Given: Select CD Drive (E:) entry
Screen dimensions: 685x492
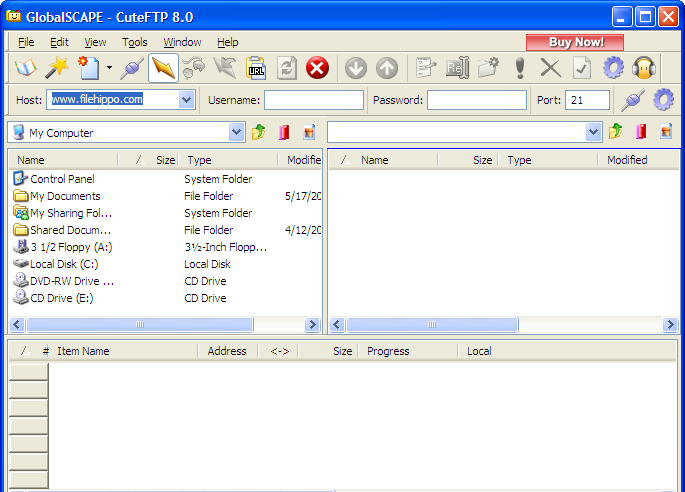Looking at the screenshot, I should [53, 298].
